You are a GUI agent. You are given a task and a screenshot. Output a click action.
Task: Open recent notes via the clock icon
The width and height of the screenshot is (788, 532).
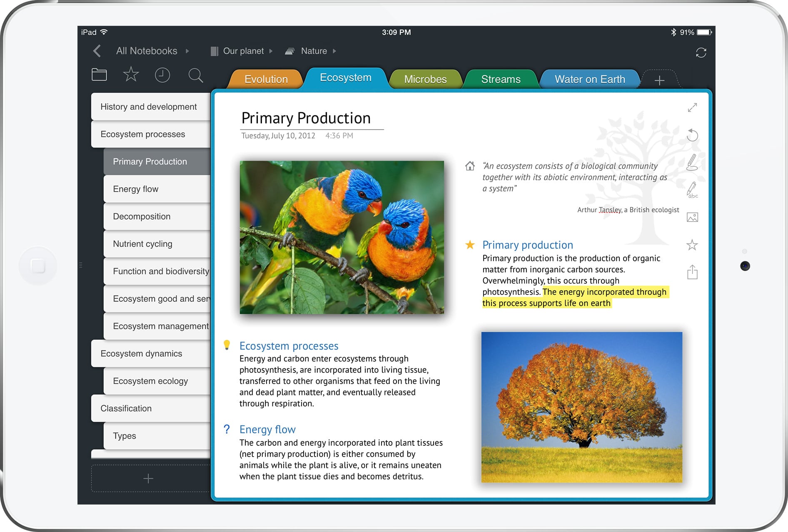coord(162,75)
